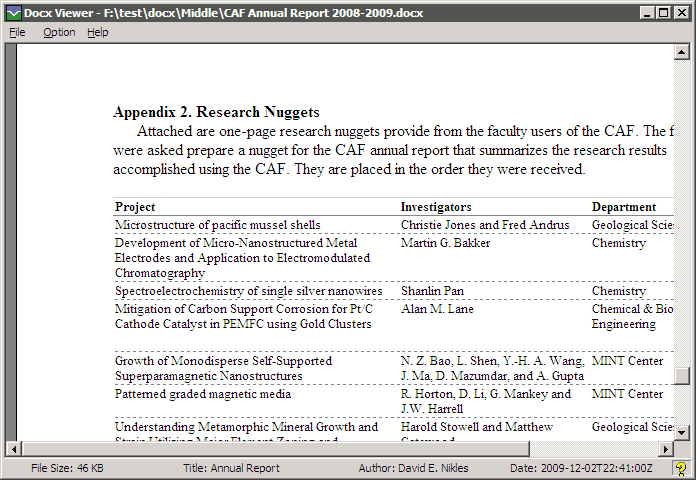Click the 'Shanlin Pan' cell
Viewport: 696px width, 480px height.
coord(432,291)
